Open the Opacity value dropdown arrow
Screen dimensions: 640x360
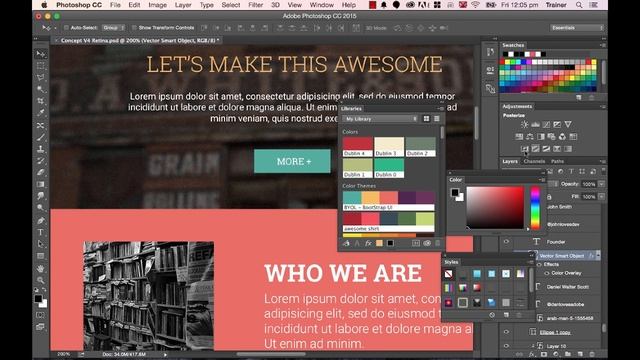[602, 184]
